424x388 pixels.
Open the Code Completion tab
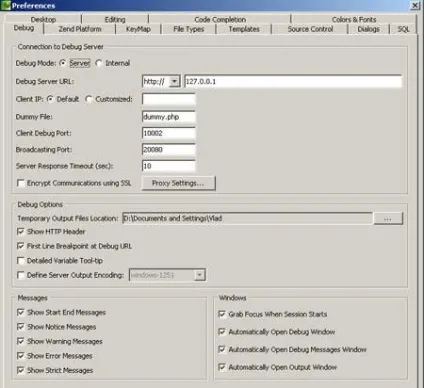tap(220, 20)
